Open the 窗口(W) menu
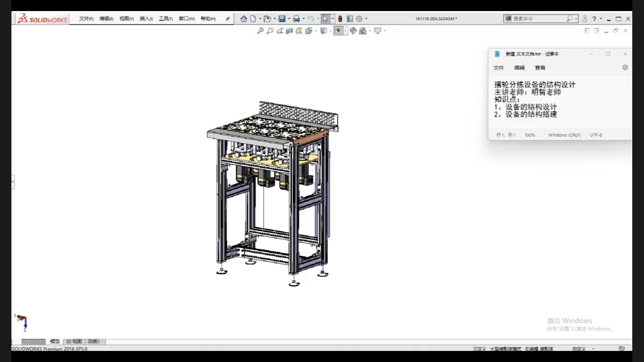The width and height of the screenshot is (644, 362). pos(186,19)
